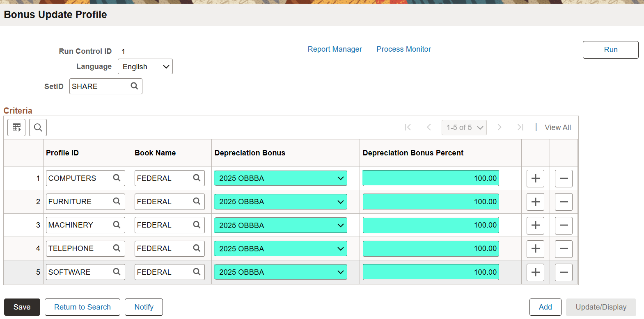Open Depreciation Bonus dropdown for COMPUTERS
Viewport: 644px width, 319px height.
click(x=281, y=178)
